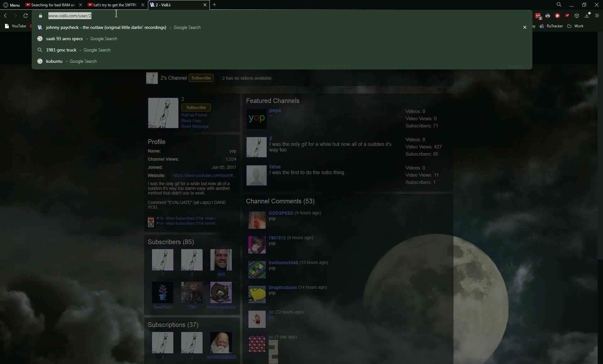Click the back navigation arrow

coord(5,15)
